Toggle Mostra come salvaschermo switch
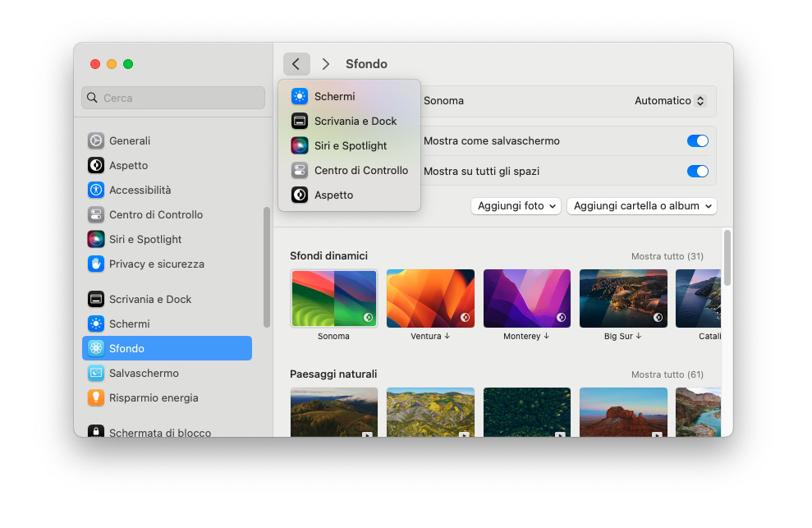Image resolution: width=812 pixels, height=528 pixels. tap(697, 140)
